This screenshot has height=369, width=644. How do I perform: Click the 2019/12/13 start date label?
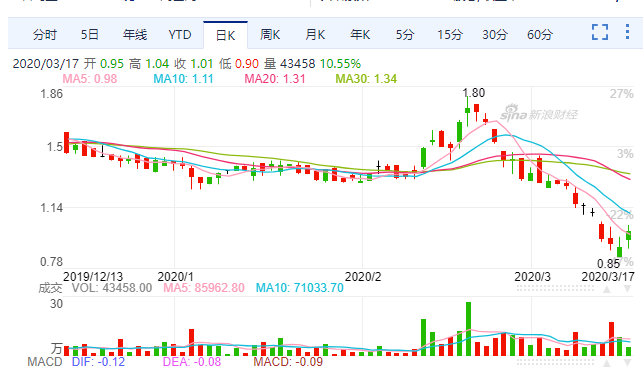coord(93,277)
